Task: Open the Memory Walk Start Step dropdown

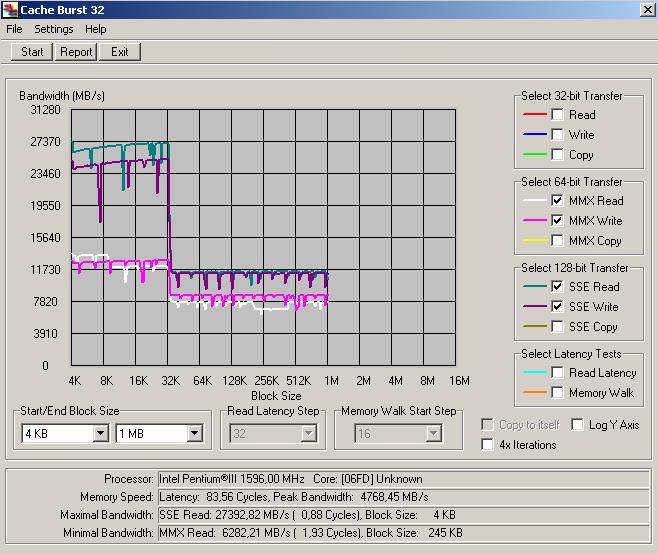Action: (433, 434)
